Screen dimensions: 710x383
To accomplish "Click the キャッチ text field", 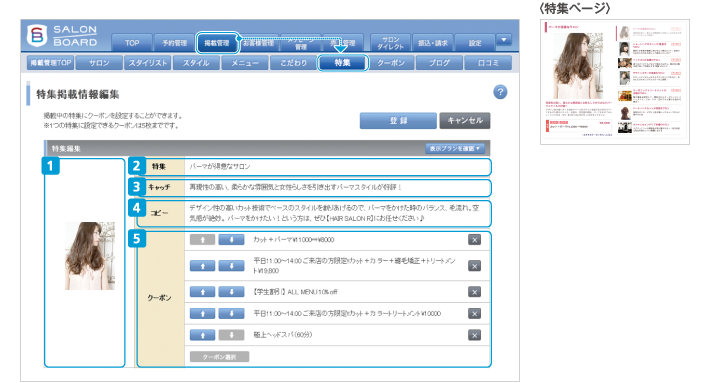I will 337,187.
